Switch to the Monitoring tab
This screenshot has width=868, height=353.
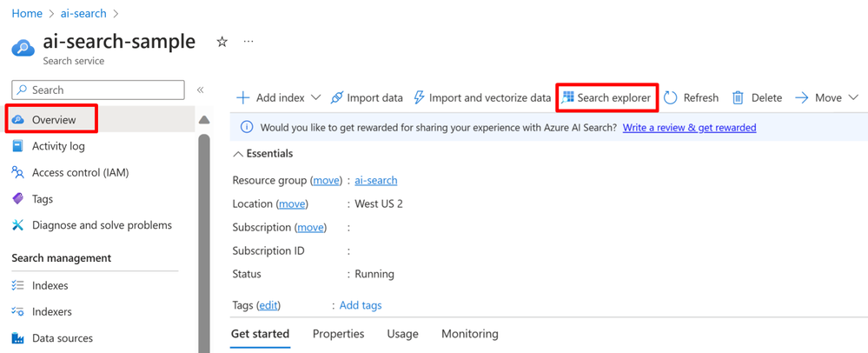point(470,334)
